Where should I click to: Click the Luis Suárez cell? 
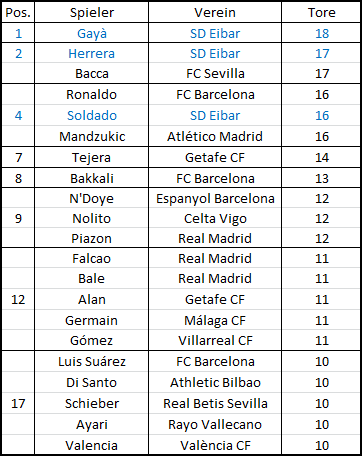[x=92, y=361]
